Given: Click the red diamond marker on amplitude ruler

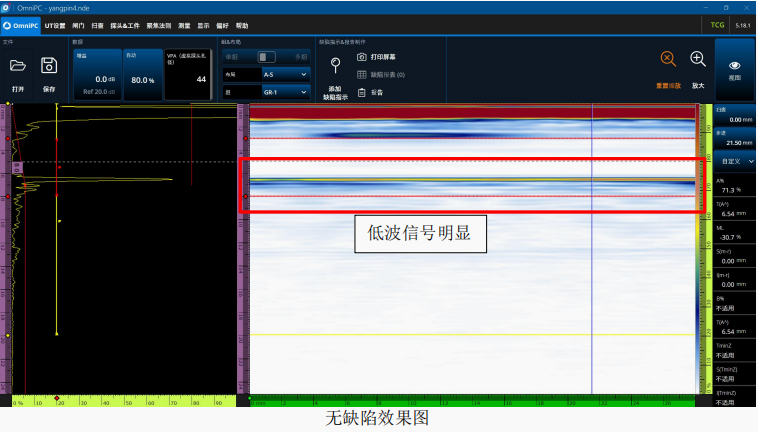Looking at the screenshot, I should [x=57, y=398].
